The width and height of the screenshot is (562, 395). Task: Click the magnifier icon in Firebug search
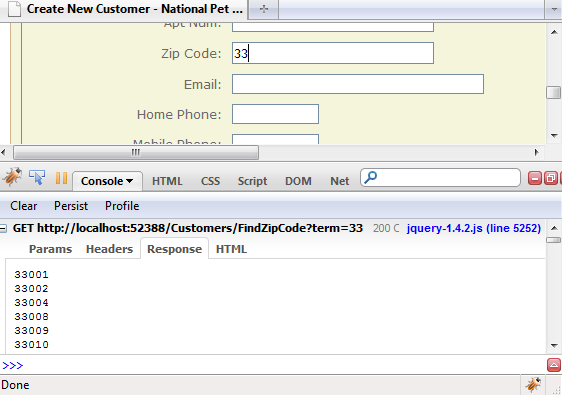pyautogui.click(x=371, y=177)
